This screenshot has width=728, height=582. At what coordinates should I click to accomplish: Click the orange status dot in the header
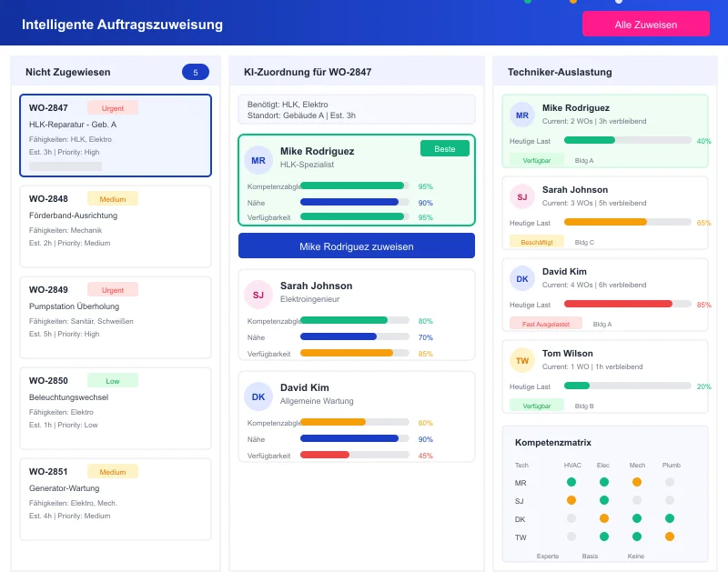(x=571, y=4)
